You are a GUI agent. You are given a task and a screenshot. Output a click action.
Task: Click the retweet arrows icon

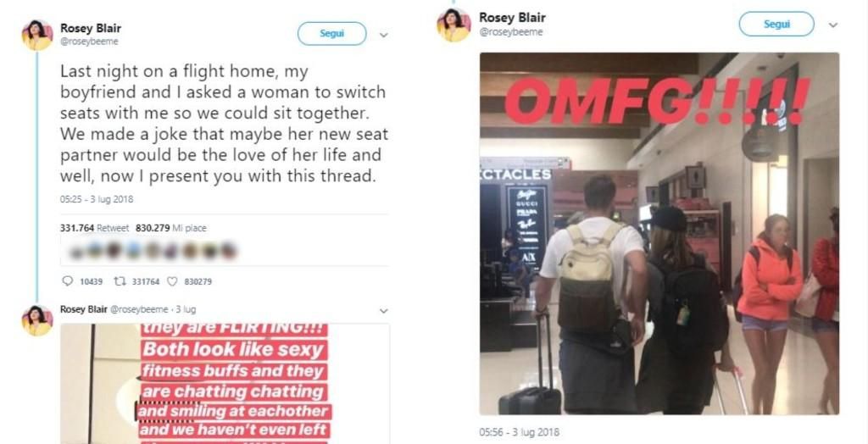(x=119, y=281)
